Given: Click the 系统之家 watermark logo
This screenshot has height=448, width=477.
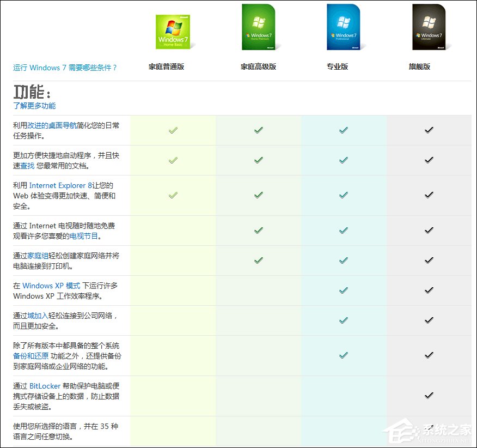Looking at the screenshot, I should coord(429,430).
